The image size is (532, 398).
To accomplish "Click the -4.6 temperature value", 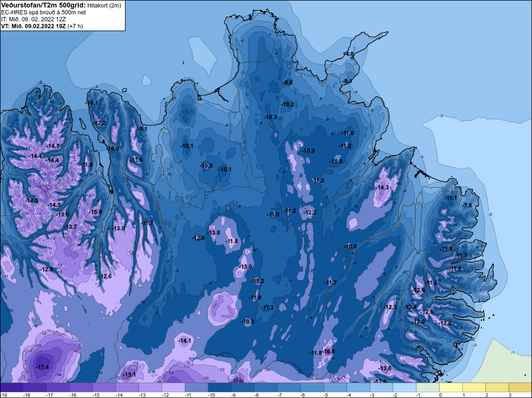I will [x=349, y=54].
